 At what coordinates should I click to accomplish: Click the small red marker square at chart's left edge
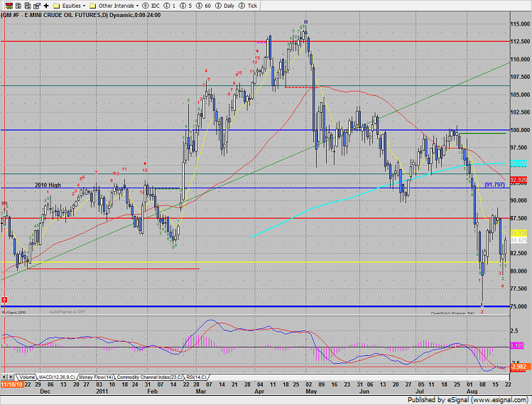4,299
